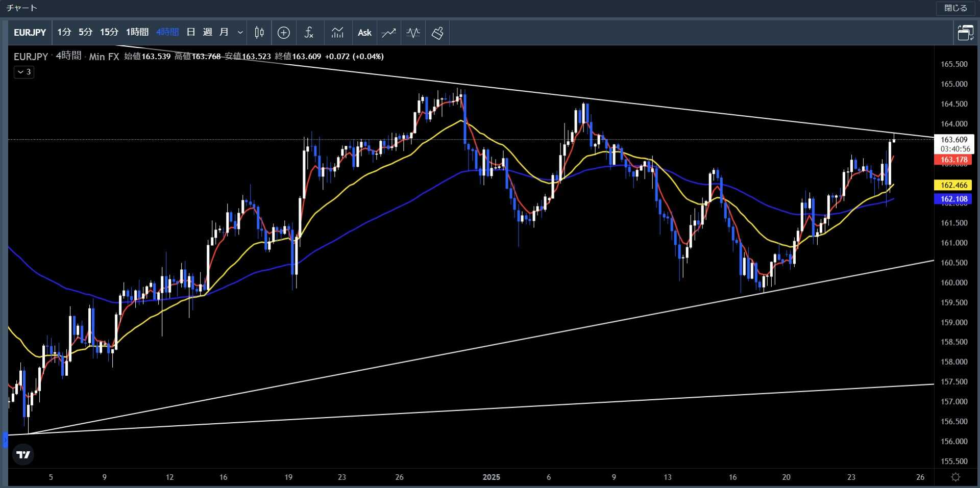Toggle the Ask price button
This screenshot has height=488, width=980.
click(364, 33)
